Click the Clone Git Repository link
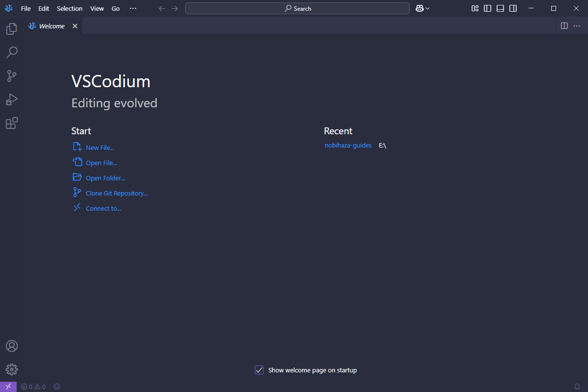Image resolution: width=588 pixels, height=392 pixels. click(117, 193)
